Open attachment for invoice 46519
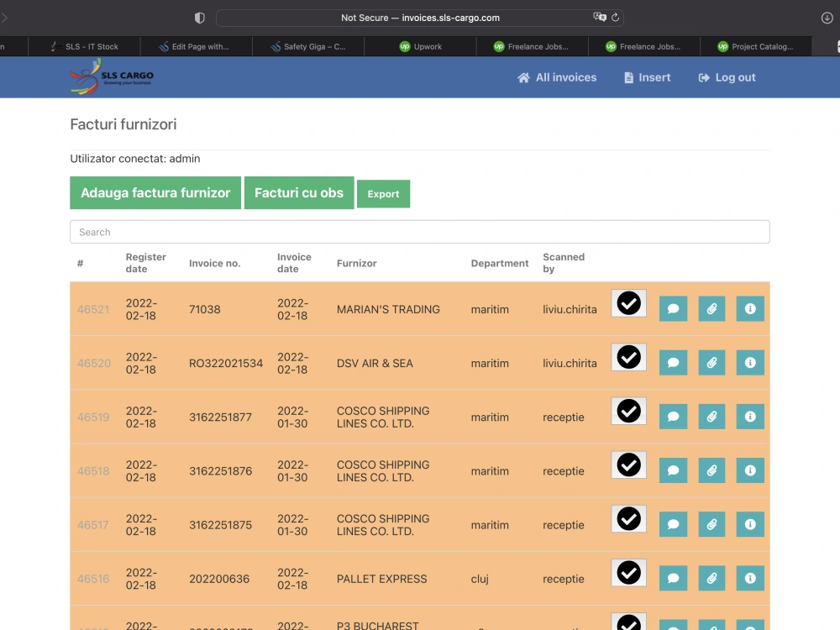This screenshot has width=840, height=630. [x=711, y=417]
